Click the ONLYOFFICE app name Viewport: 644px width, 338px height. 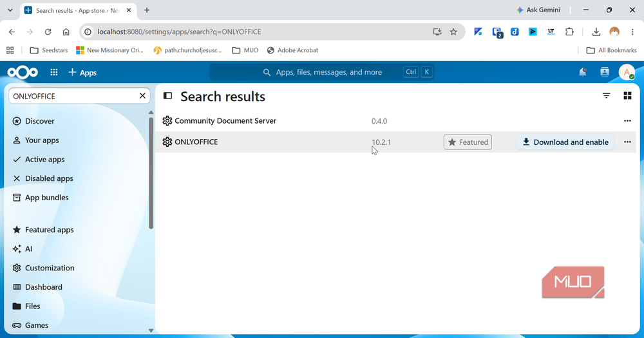click(196, 142)
